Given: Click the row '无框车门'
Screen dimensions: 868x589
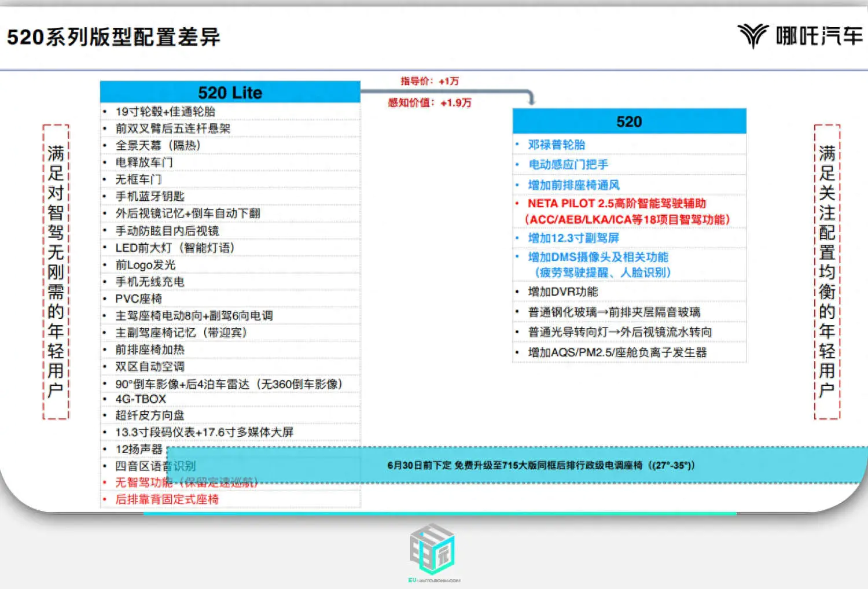Looking at the screenshot, I should [230, 179].
